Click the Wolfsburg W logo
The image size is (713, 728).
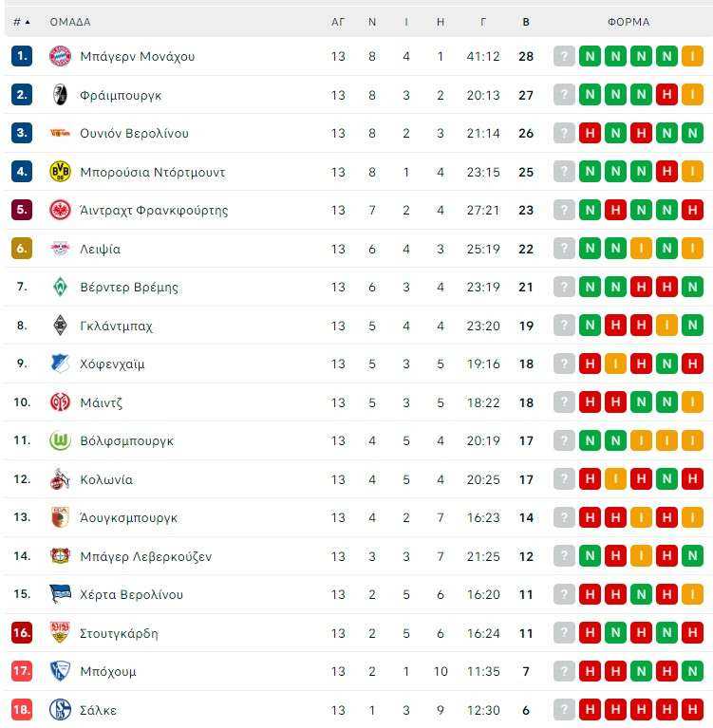click(60, 440)
